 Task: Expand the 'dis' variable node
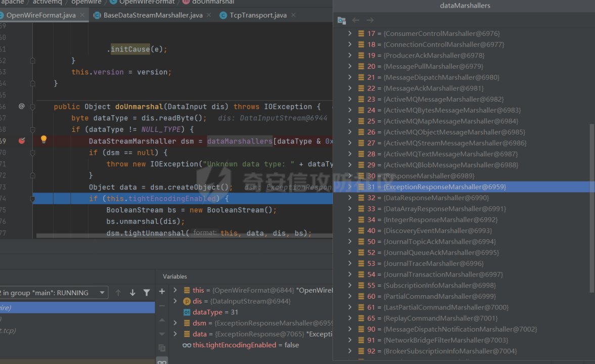[x=175, y=301]
